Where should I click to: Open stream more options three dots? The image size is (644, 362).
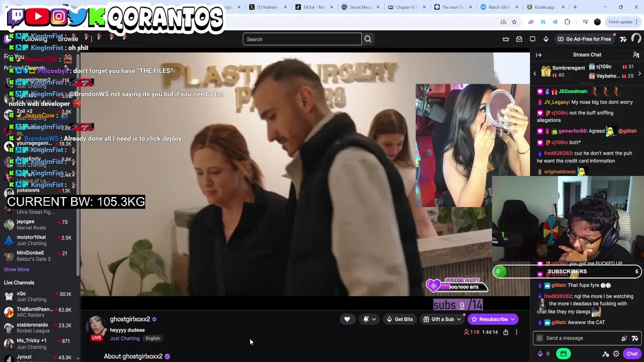click(516, 332)
